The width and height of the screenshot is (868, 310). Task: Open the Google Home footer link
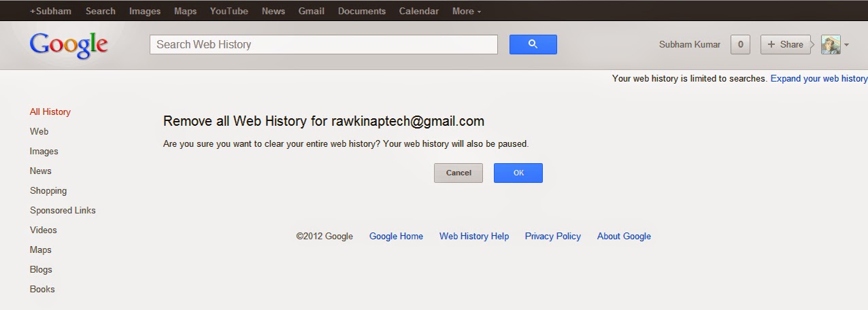(x=396, y=236)
